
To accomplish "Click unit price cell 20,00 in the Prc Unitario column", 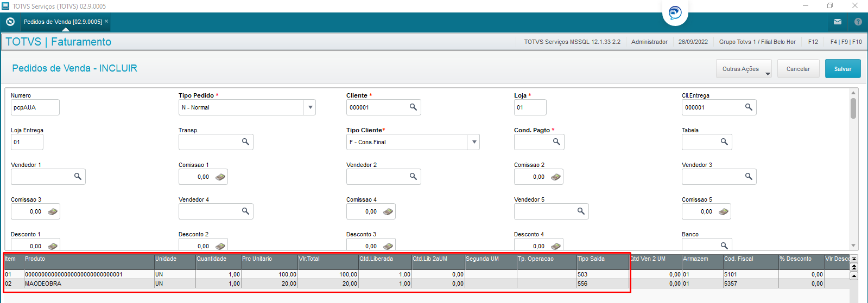I will (x=269, y=283).
